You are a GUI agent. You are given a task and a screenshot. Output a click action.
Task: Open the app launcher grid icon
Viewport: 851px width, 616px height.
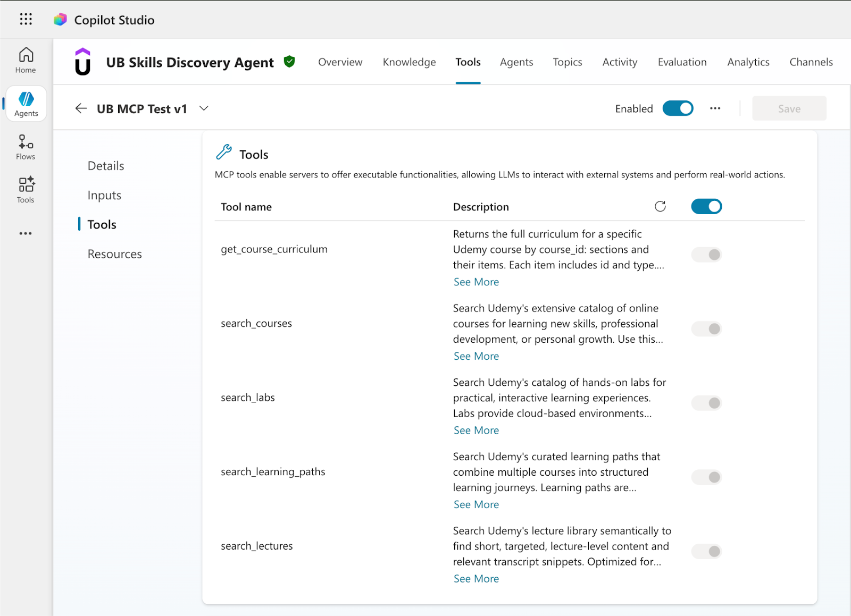tap(26, 20)
